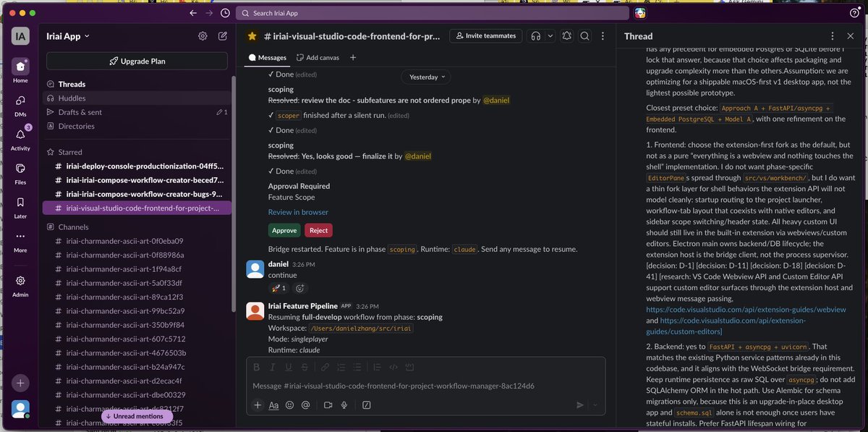This screenshot has height=432, width=868.
Task: Compose a new message
Action: (x=223, y=35)
